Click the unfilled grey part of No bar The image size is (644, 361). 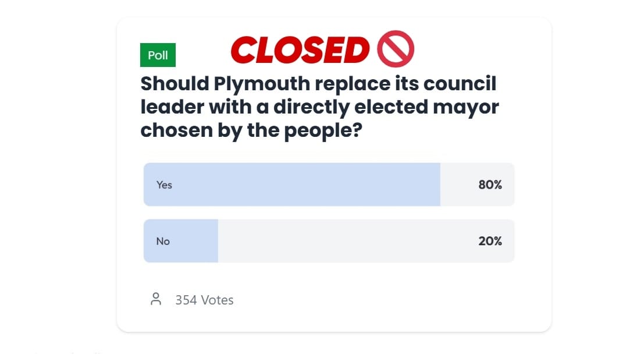click(x=366, y=241)
